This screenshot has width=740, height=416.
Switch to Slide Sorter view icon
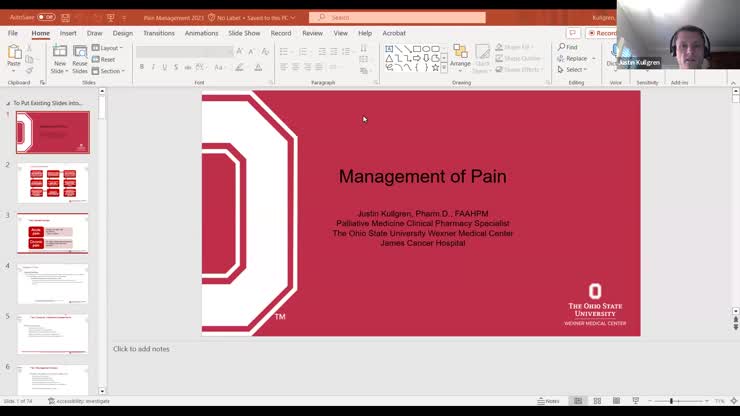click(x=597, y=401)
